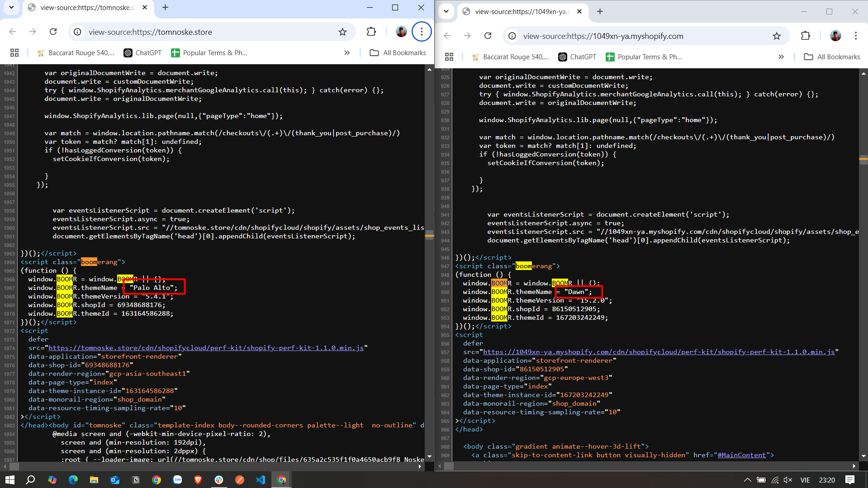Open Windows taskbar search

pos(30,480)
